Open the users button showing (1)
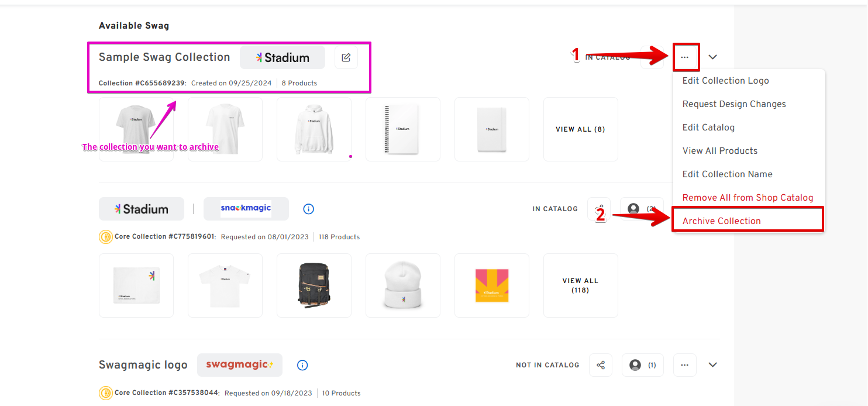This screenshot has height=406, width=868. click(x=642, y=365)
